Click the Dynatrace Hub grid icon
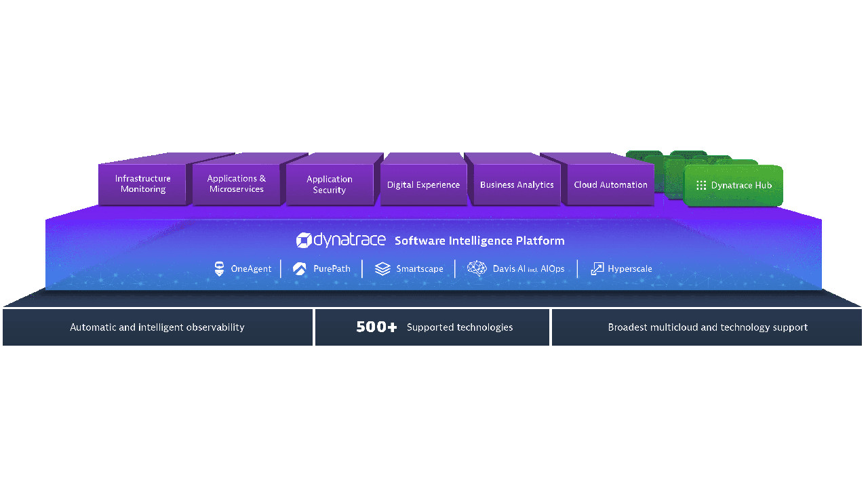868x488 pixels. click(701, 185)
